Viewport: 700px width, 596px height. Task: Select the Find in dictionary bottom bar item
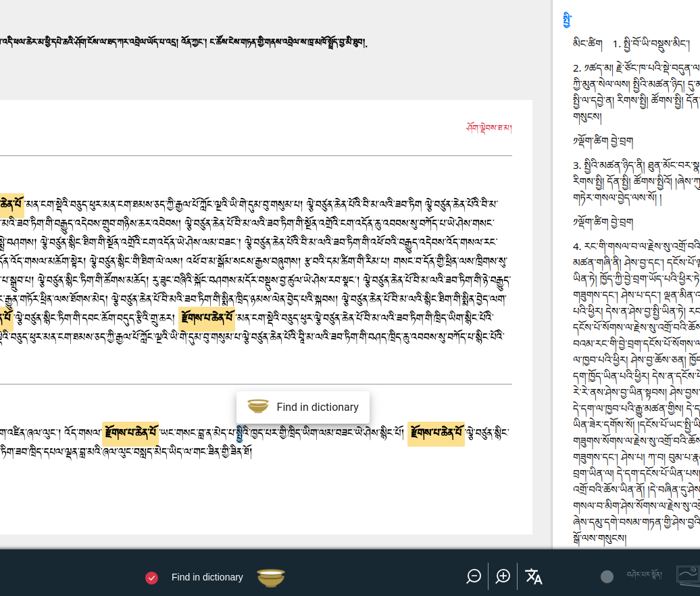tap(207, 577)
